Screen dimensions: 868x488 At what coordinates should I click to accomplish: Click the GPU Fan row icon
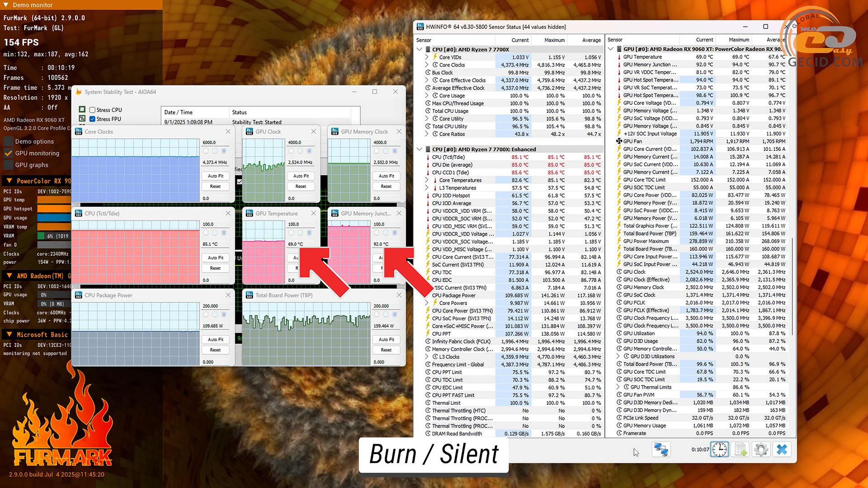(x=619, y=141)
